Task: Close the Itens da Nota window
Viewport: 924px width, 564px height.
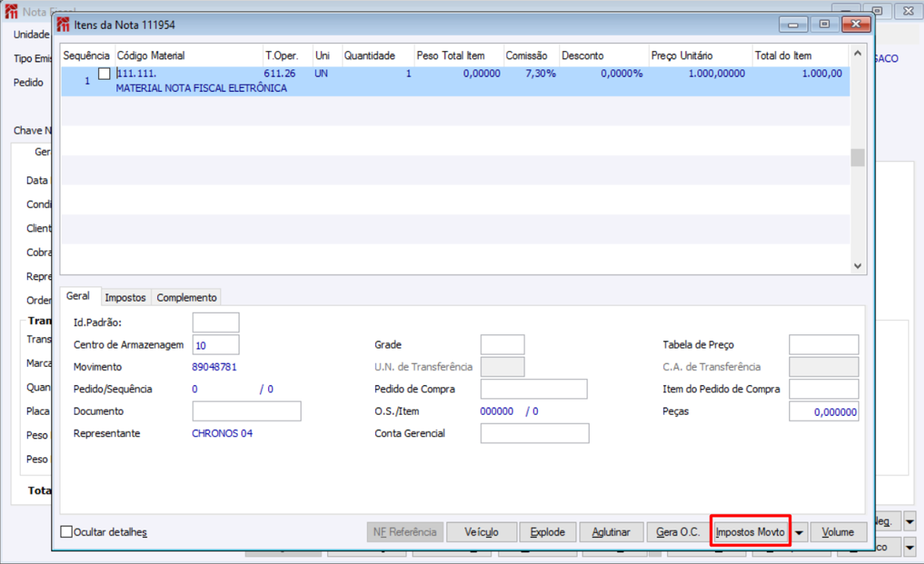Action: click(x=855, y=24)
